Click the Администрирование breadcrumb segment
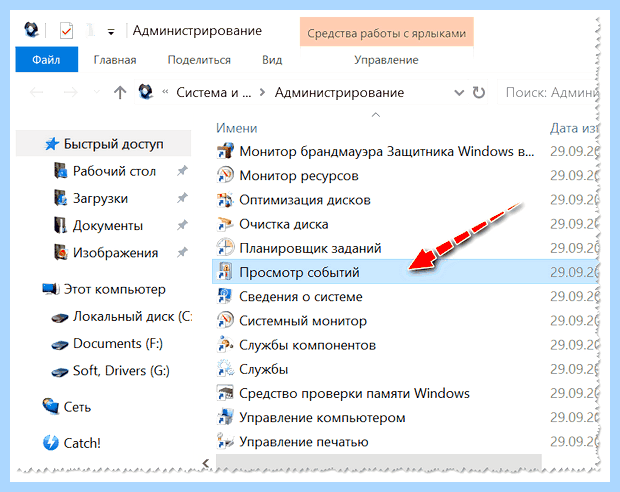The height and width of the screenshot is (492, 620). 339,93
